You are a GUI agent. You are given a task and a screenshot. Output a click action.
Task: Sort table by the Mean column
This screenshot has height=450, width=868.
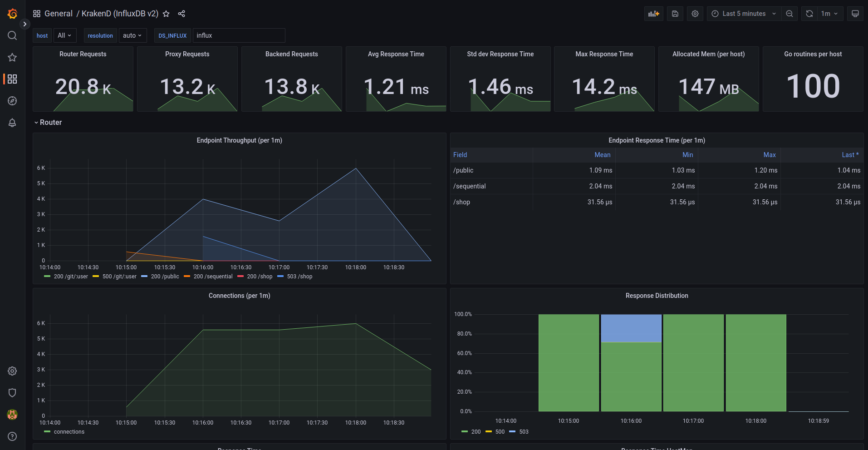602,155
